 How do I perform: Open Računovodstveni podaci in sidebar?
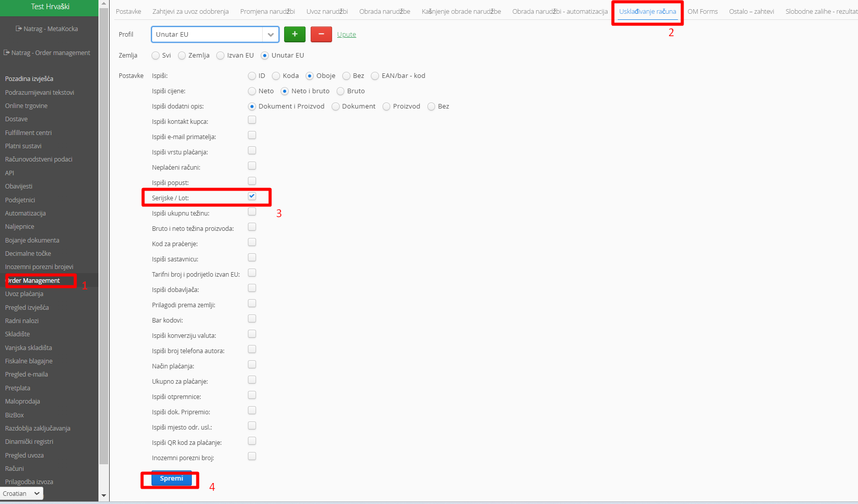pyautogui.click(x=39, y=160)
